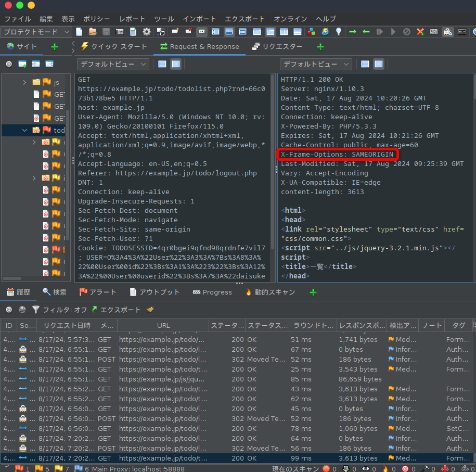Image resolution: width=476 pixels, height=472 pixels.
Task: Open the レポート menu
Action: click(132, 19)
